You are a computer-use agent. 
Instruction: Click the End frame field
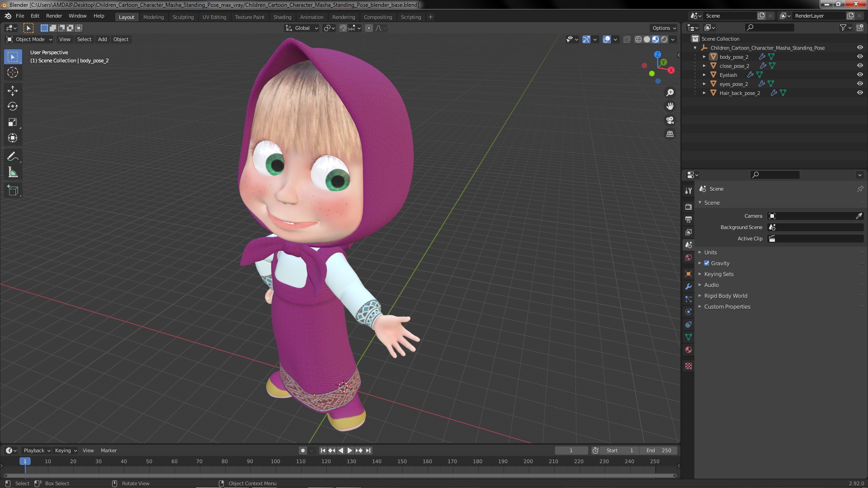tap(659, 450)
